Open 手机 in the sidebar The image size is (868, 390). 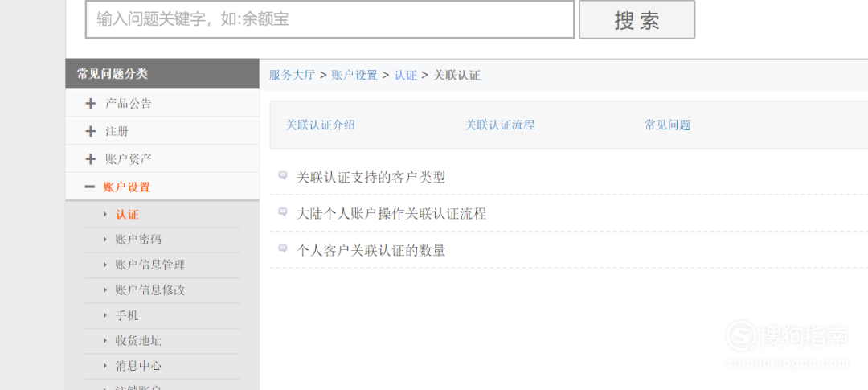[x=127, y=316]
